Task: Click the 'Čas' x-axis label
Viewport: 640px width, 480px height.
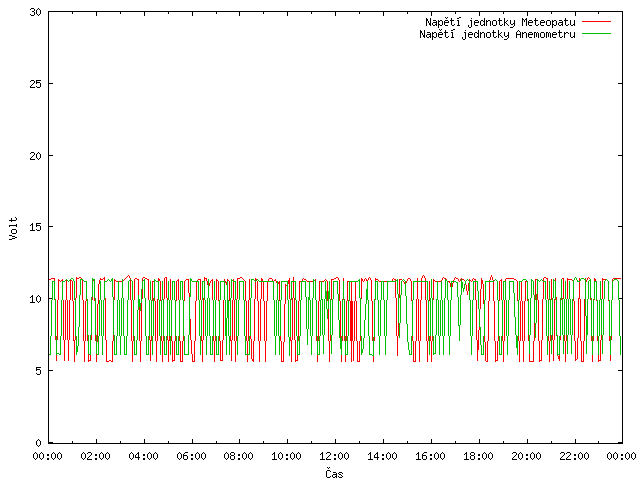Action: tap(334, 473)
